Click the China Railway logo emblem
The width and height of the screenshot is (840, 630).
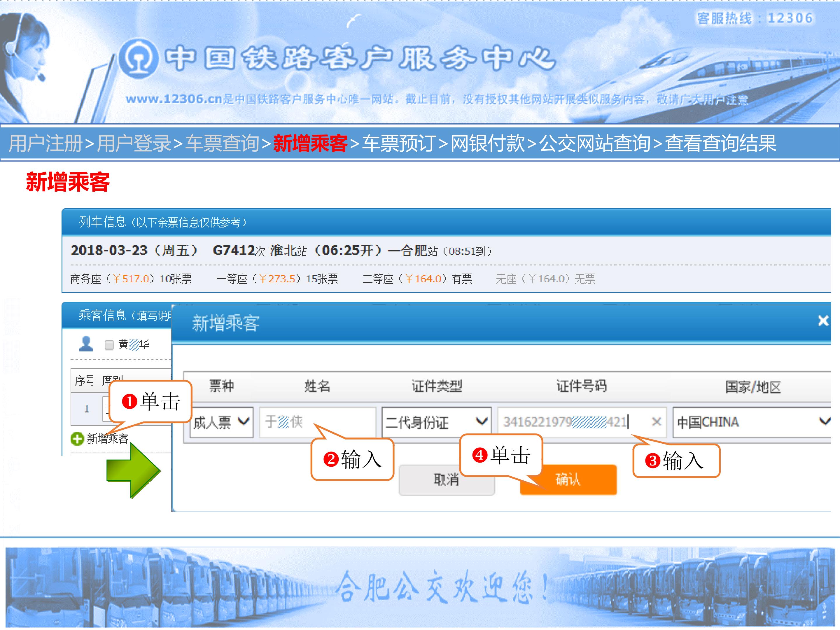(x=139, y=58)
